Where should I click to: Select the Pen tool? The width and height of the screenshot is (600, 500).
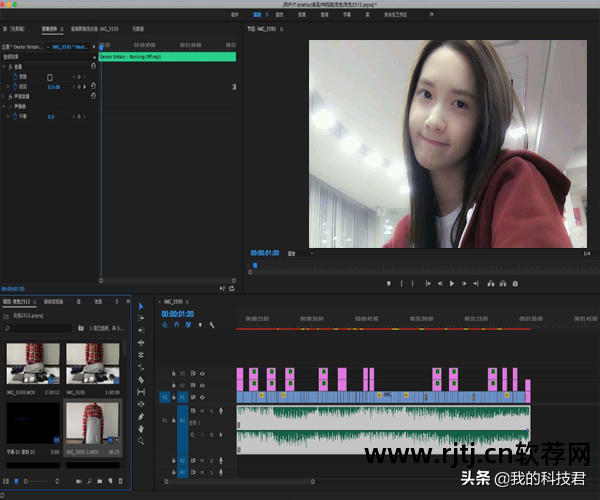141,417
